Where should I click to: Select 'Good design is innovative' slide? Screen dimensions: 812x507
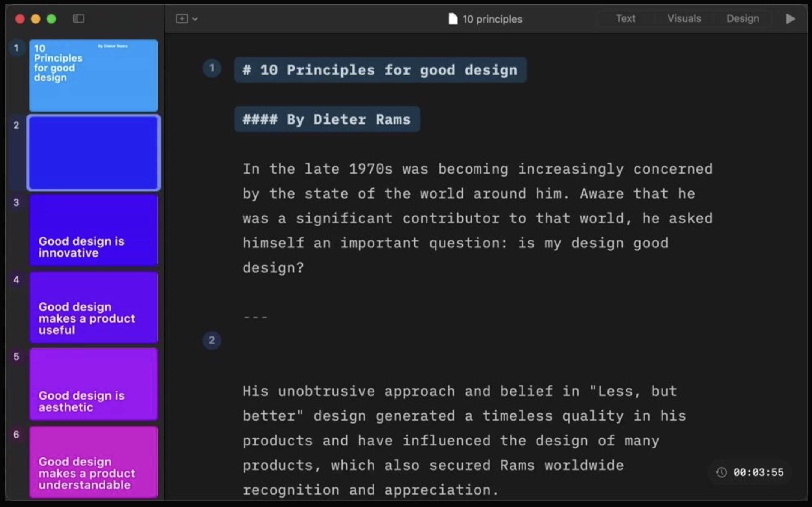coord(93,230)
